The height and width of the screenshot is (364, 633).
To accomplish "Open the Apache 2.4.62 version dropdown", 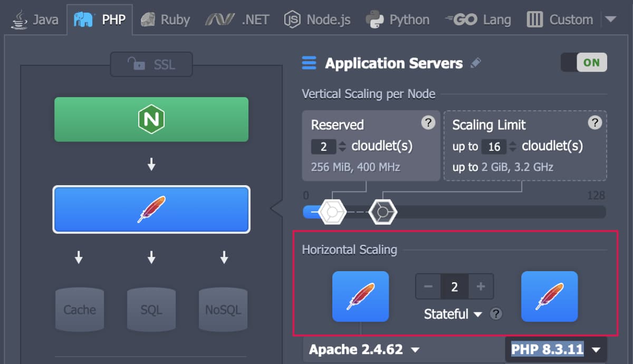I will [364, 350].
